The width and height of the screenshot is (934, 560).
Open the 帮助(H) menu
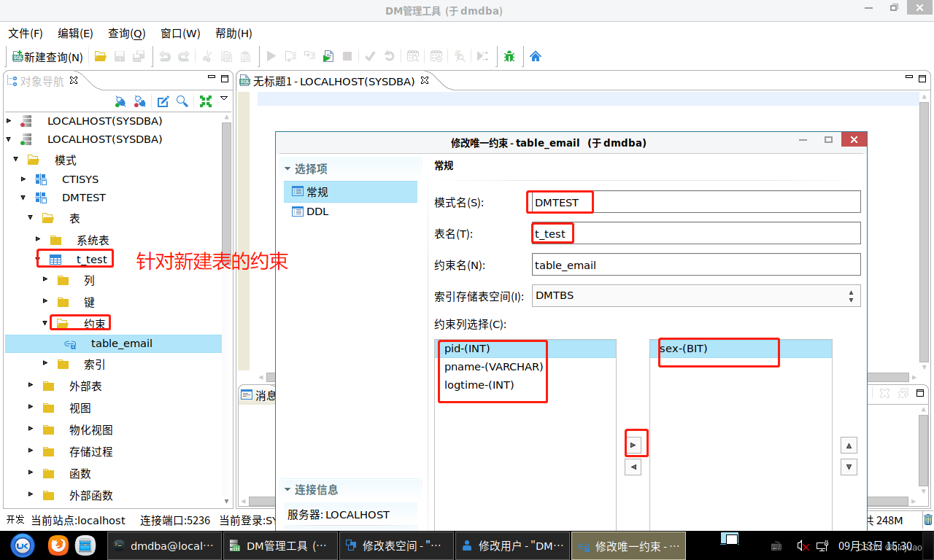click(233, 34)
